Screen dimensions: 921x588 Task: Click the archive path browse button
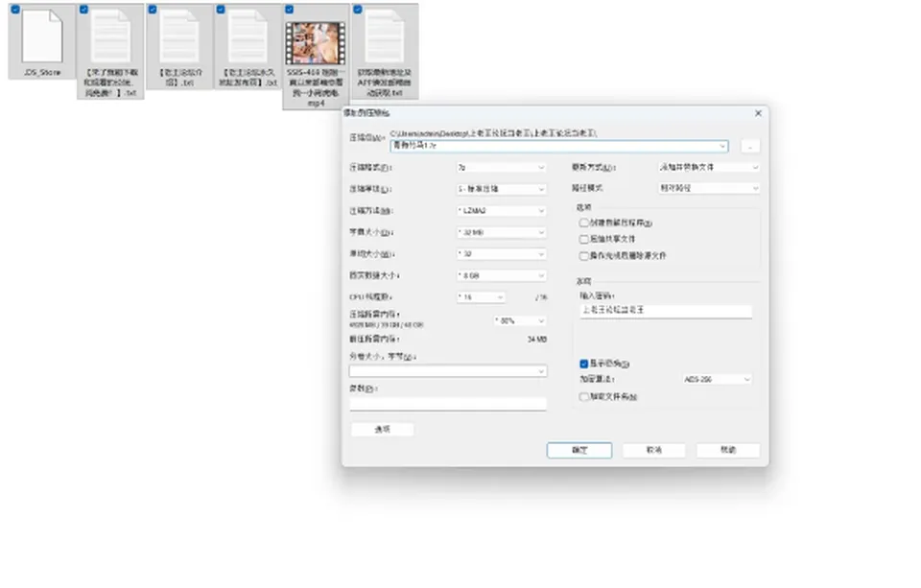750,146
